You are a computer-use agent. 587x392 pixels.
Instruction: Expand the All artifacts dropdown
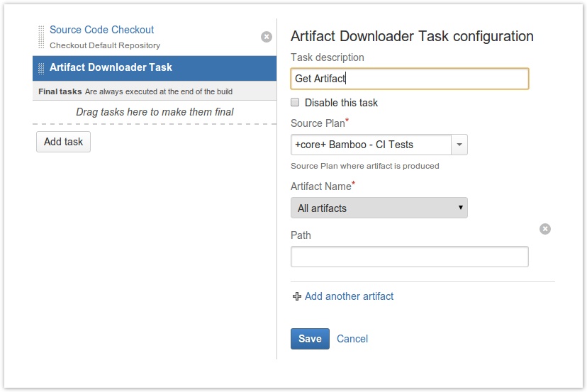(379, 208)
